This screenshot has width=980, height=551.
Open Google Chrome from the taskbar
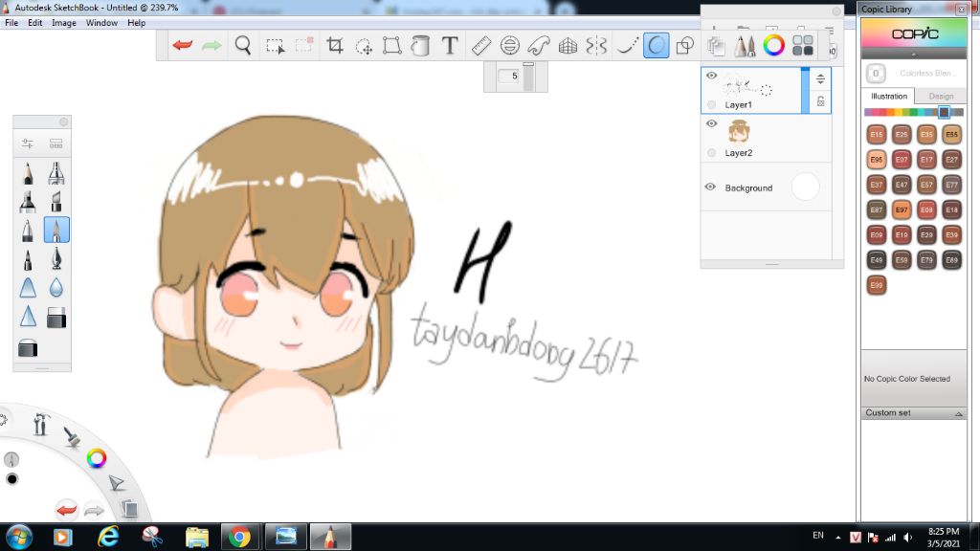(x=239, y=537)
